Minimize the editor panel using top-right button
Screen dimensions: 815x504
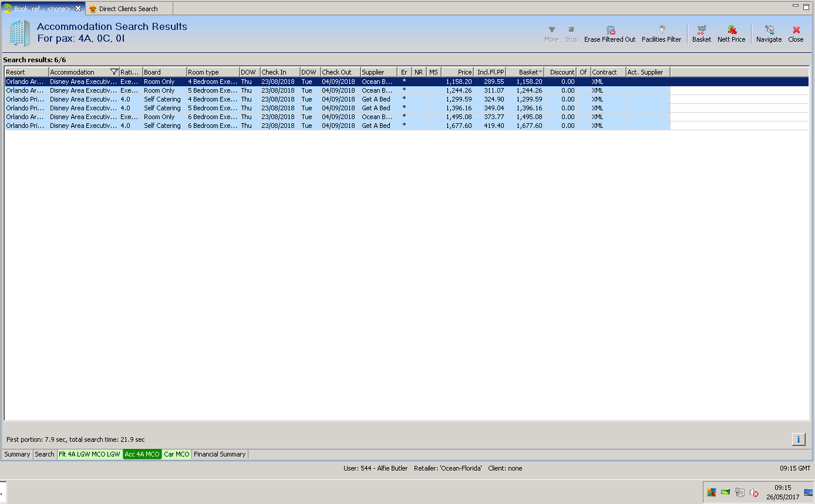coord(796,6)
